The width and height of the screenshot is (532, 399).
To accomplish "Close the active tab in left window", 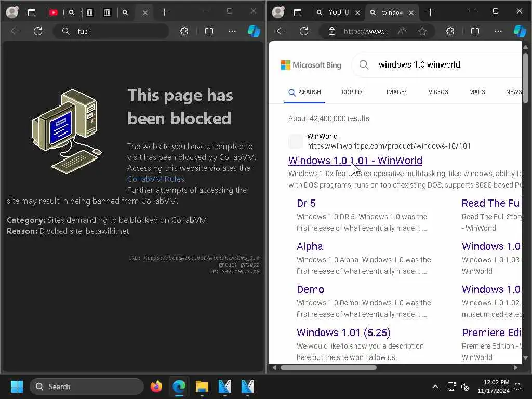I will (145, 12).
